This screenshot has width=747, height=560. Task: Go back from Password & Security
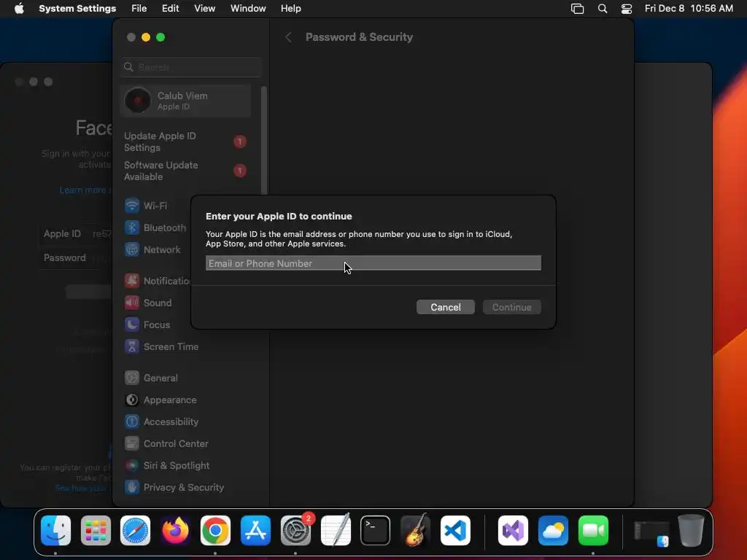click(x=288, y=37)
